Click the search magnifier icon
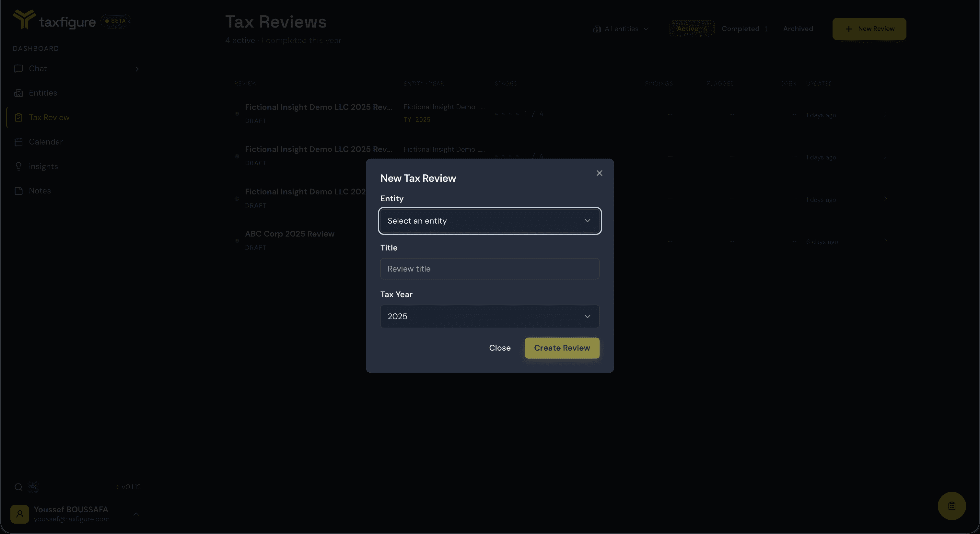The height and width of the screenshot is (534, 980). tap(18, 487)
